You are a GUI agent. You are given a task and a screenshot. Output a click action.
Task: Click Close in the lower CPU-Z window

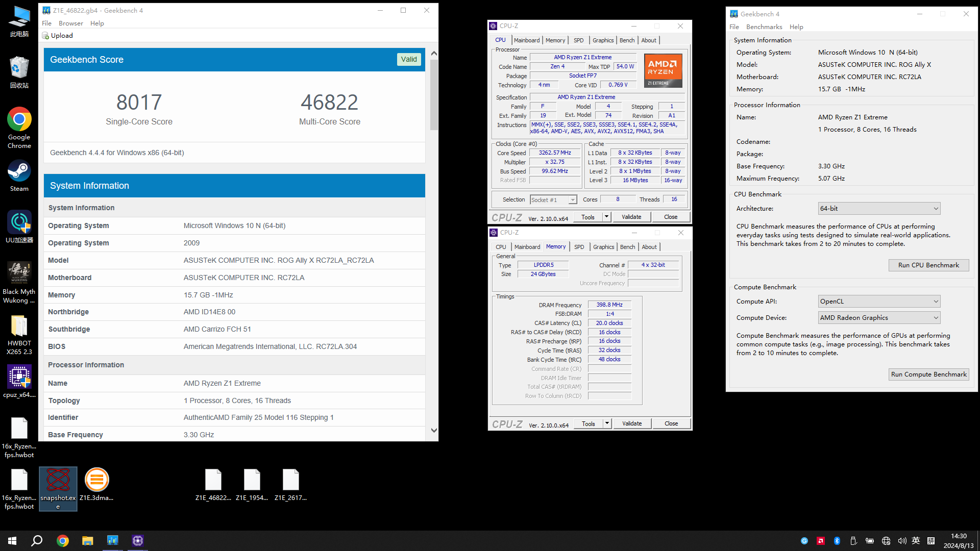[x=671, y=423]
